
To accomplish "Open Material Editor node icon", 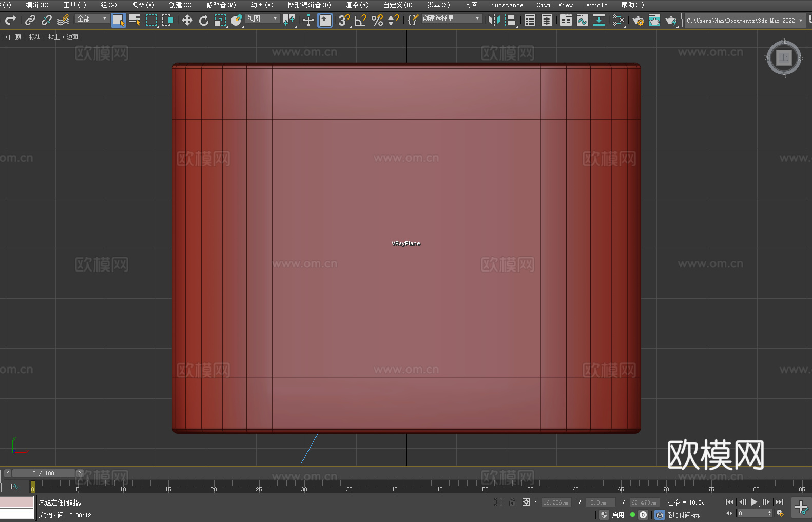I will pos(618,20).
